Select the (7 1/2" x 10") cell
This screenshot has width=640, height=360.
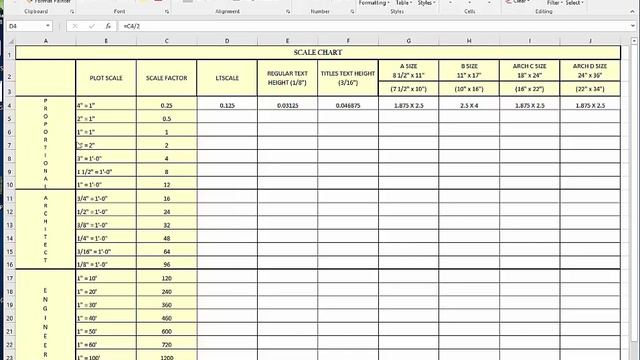409,89
